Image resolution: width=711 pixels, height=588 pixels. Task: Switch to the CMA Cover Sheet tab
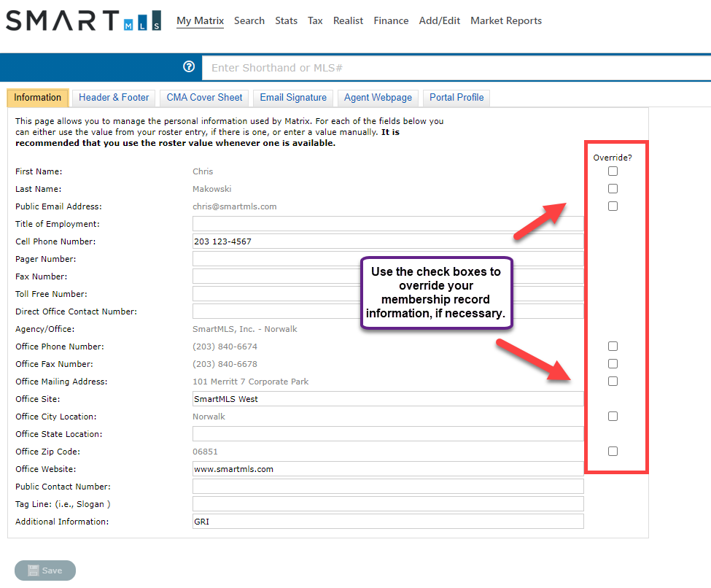click(x=204, y=98)
